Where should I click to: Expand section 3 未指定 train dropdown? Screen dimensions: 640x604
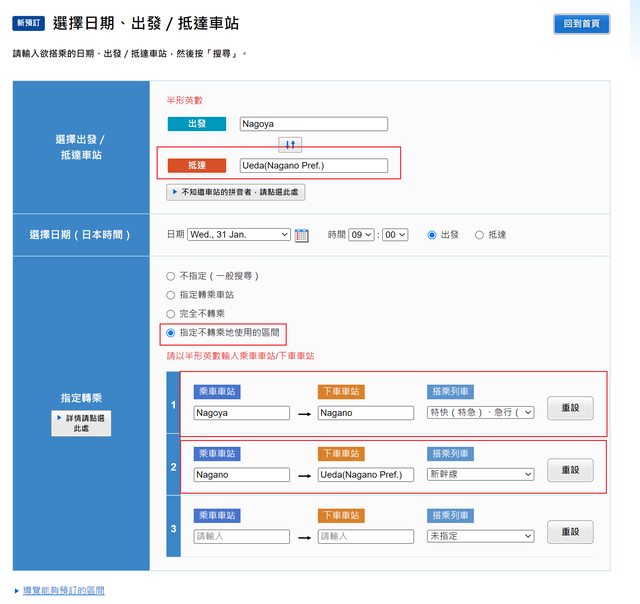click(x=481, y=536)
